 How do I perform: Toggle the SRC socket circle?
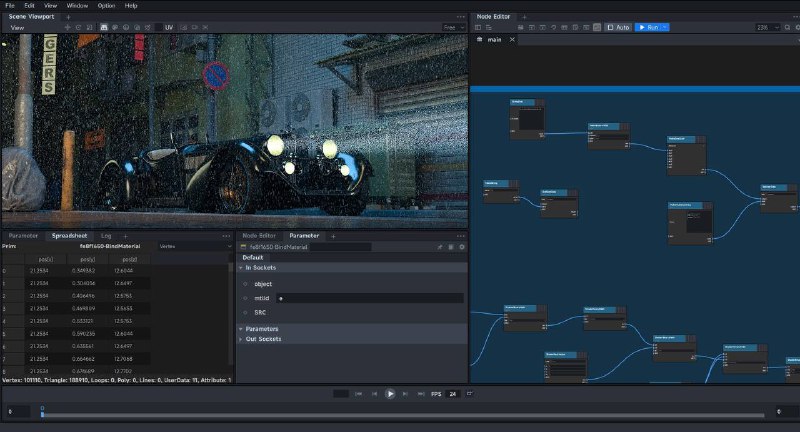click(245, 313)
